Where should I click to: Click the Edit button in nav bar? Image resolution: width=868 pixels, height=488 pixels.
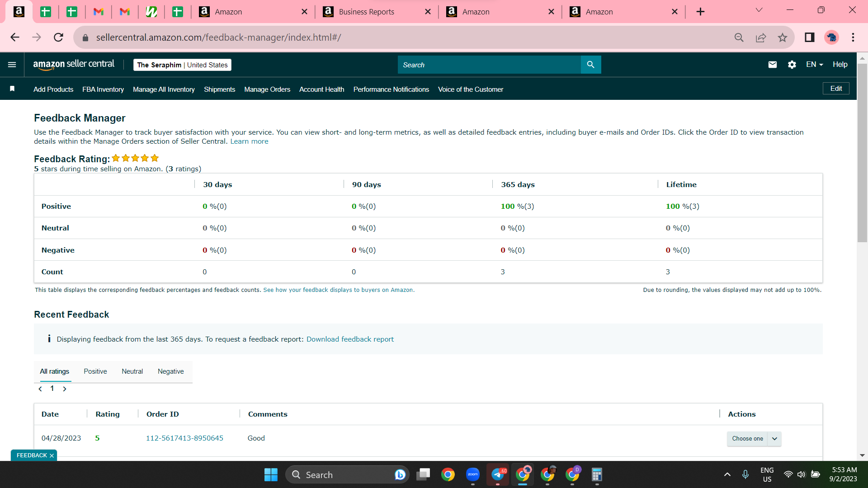pyautogui.click(x=836, y=89)
